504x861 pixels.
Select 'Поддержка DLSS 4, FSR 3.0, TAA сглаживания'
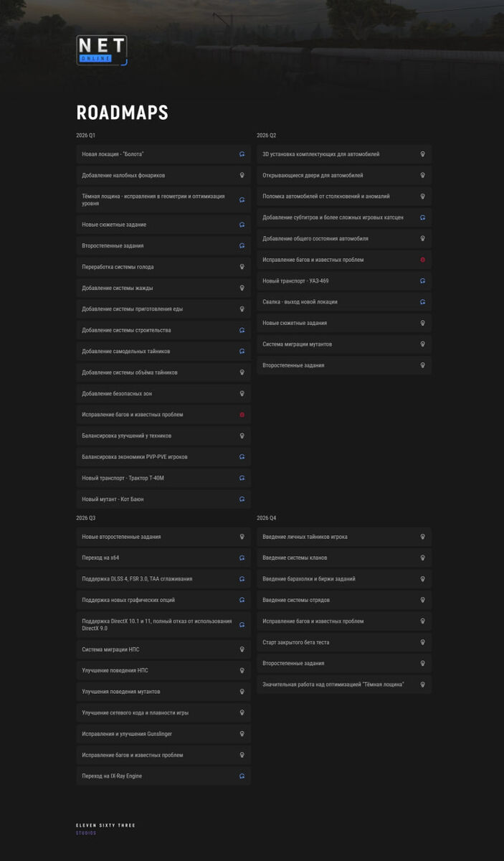pos(163,579)
